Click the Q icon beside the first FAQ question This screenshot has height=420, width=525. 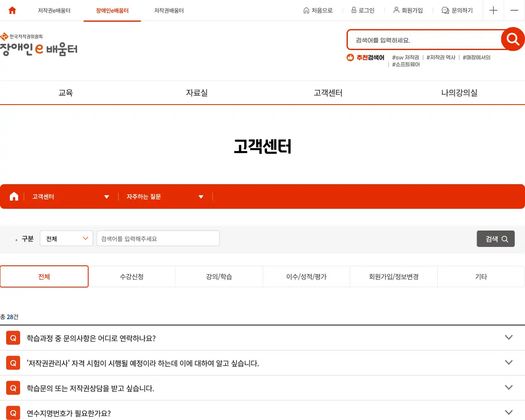[13, 338]
